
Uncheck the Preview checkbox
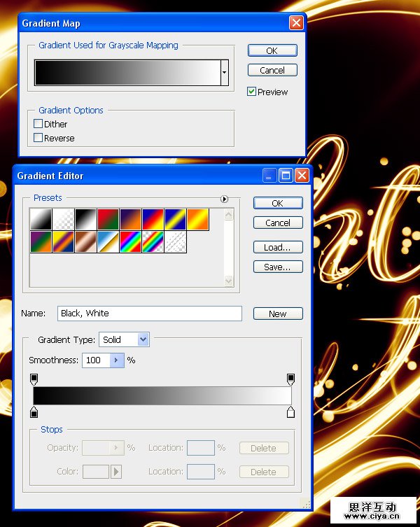tap(252, 92)
